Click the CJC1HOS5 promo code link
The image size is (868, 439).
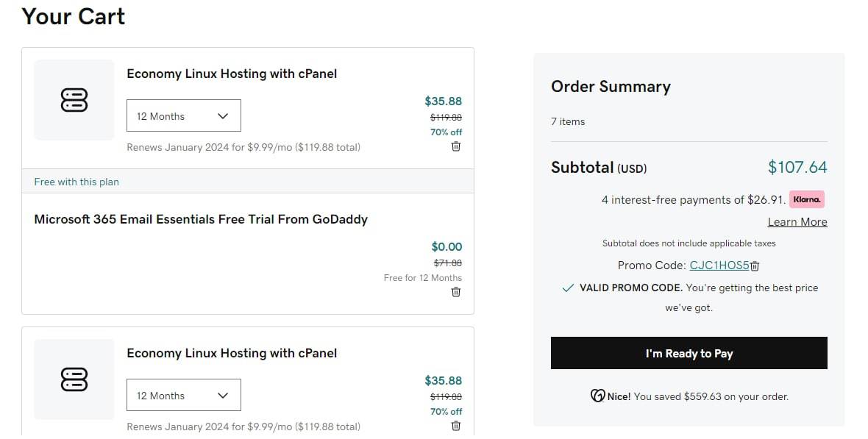[x=719, y=265]
